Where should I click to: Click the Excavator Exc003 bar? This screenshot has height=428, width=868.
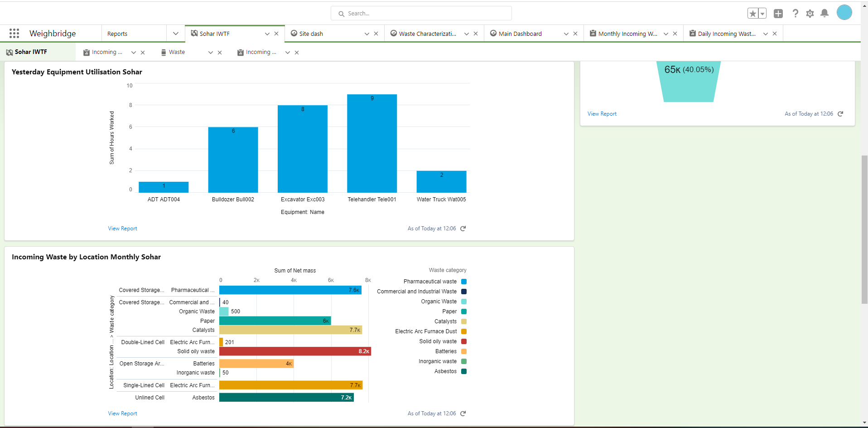point(303,149)
